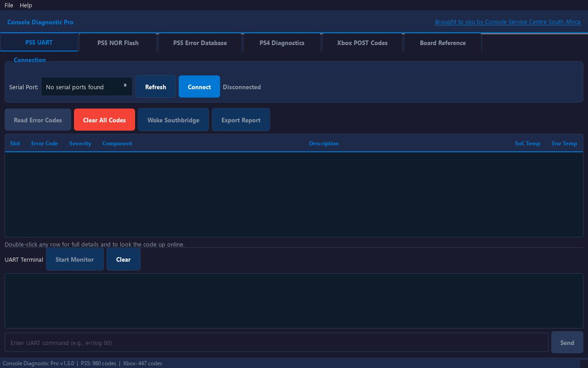Click the Disconnected status label
This screenshot has height=368, width=588.
pyautogui.click(x=242, y=87)
